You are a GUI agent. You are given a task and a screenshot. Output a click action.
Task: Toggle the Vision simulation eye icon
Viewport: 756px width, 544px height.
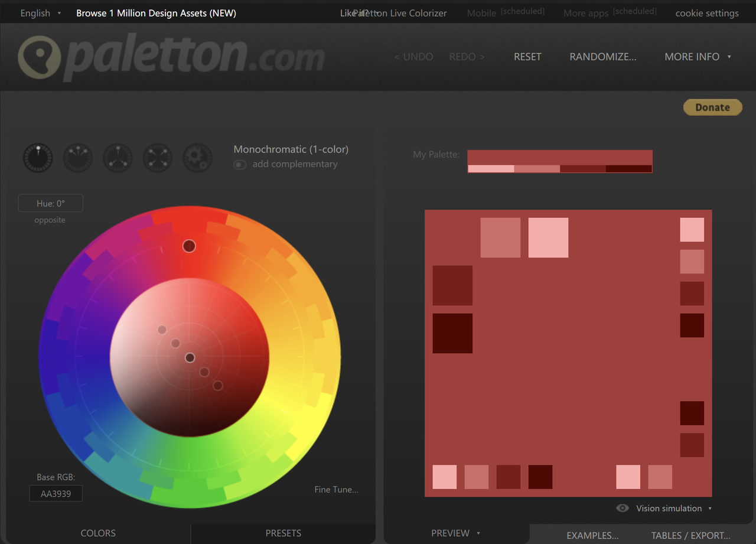(622, 508)
